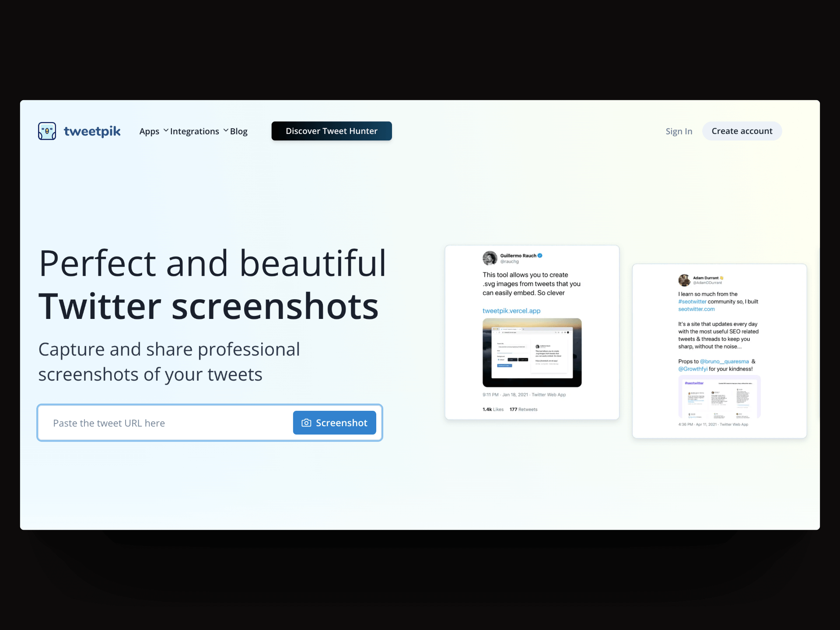Open the sunset screenshot image in Guillermo's tweet
The image size is (840, 630).
pos(532,353)
